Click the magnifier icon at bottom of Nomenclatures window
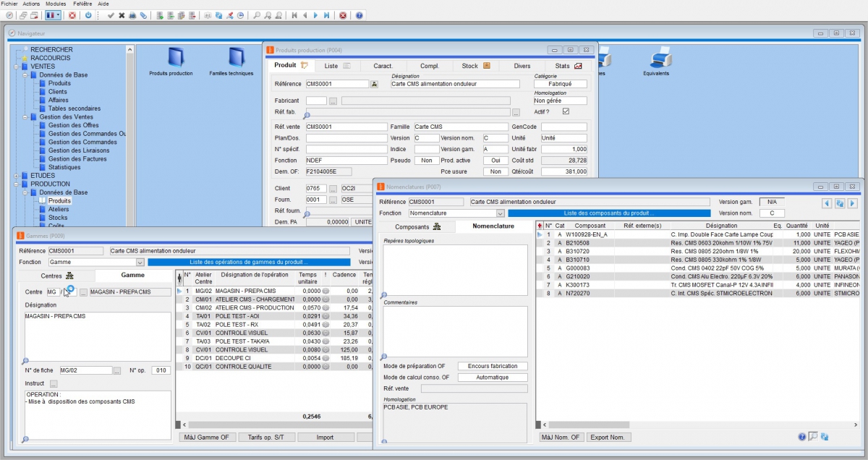This screenshot has width=868, height=460. point(813,436)
